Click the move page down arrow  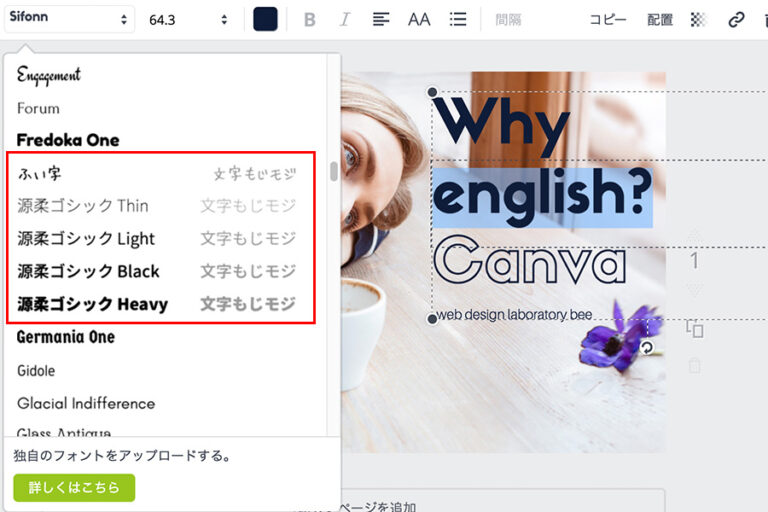click(x=695, y=289)
